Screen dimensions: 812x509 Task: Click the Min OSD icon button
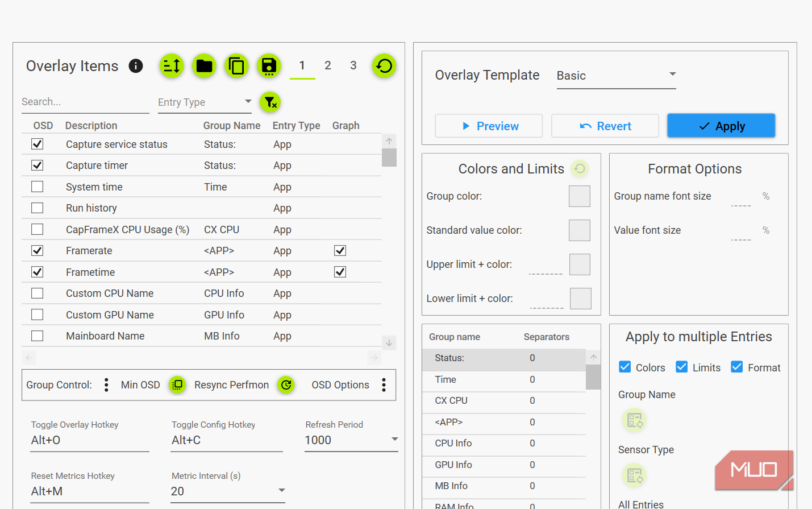[177, 385]
